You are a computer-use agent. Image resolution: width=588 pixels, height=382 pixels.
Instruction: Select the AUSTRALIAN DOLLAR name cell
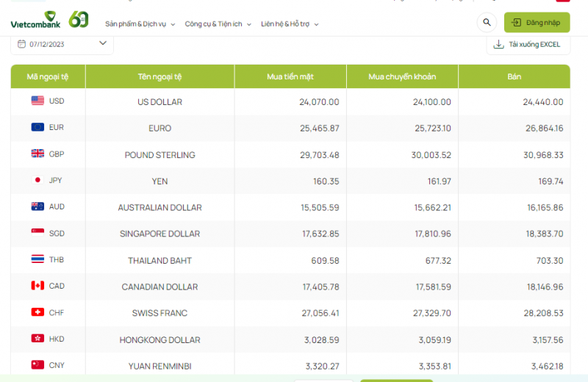pyautogui.click(x=159, y=207)
